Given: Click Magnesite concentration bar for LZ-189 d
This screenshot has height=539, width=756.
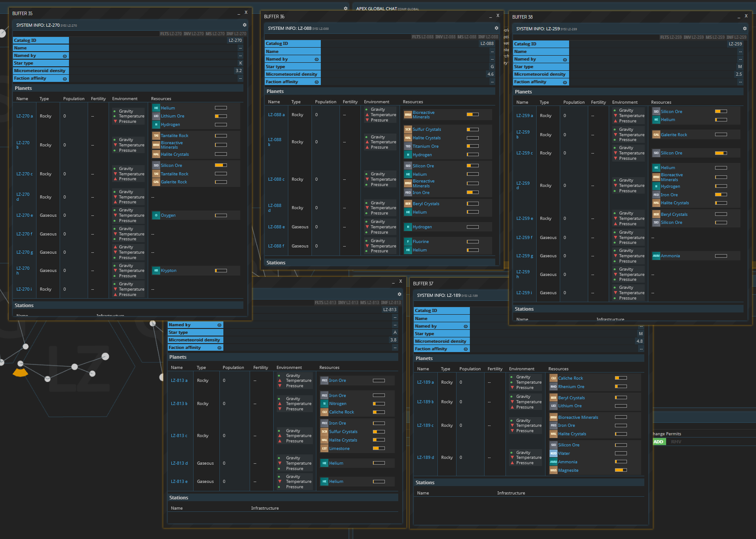Looking at the screenshot, I should (621, 470).
